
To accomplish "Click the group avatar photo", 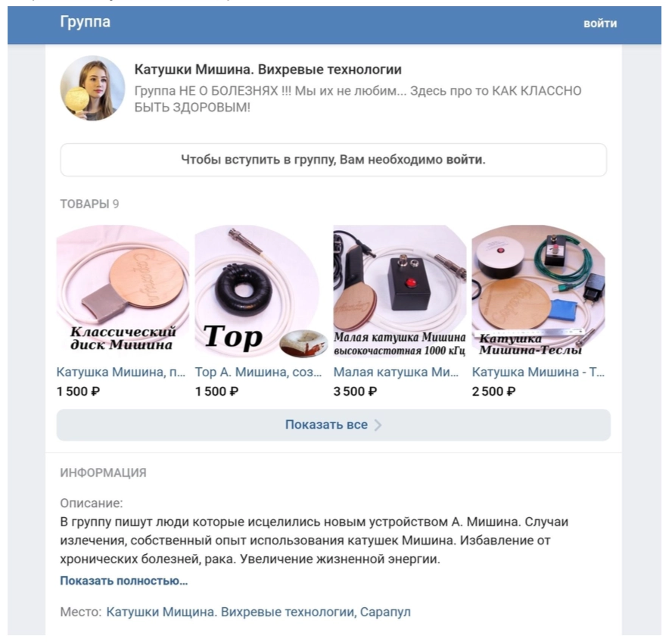I will 92,89.
